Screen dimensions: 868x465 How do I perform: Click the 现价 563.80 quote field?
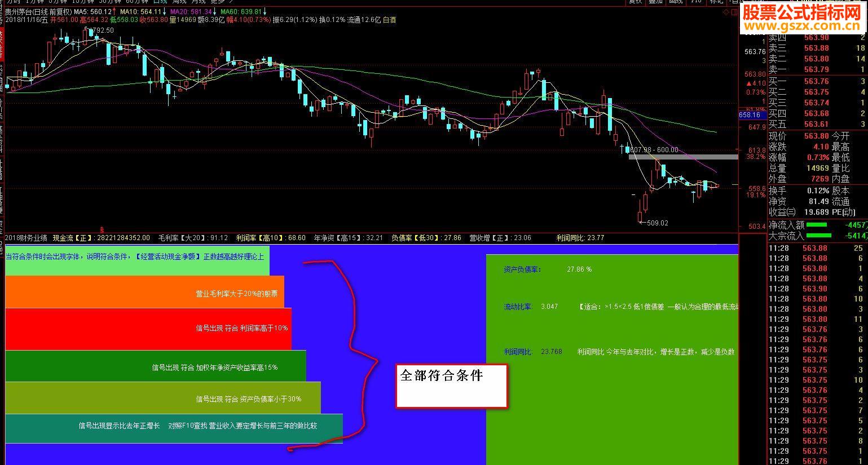[799, 136]
